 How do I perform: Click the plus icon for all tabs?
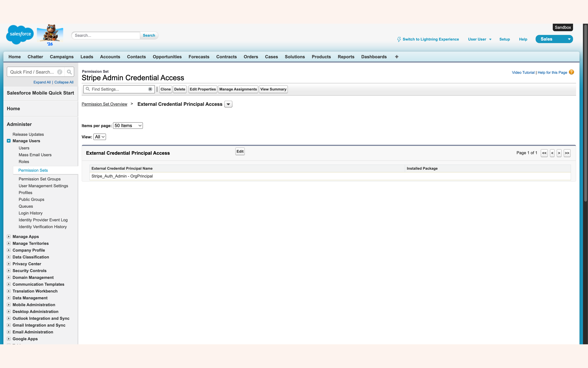(x=396, y=57)
